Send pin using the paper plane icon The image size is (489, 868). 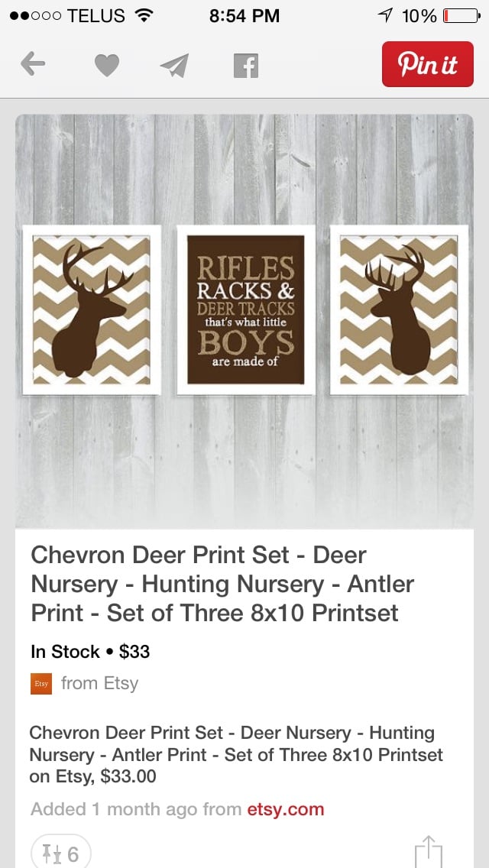[174, 65]
